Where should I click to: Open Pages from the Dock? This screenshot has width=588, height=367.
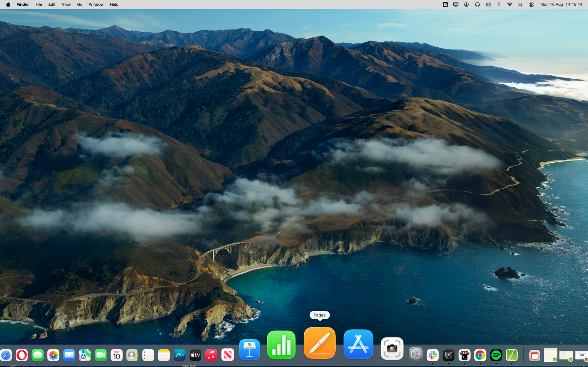320,343
